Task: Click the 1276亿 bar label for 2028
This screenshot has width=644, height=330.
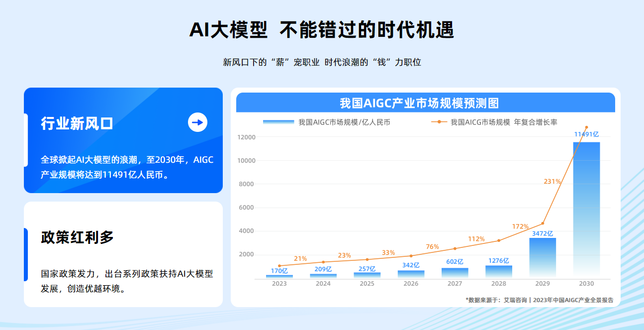Action: point(499,260)
